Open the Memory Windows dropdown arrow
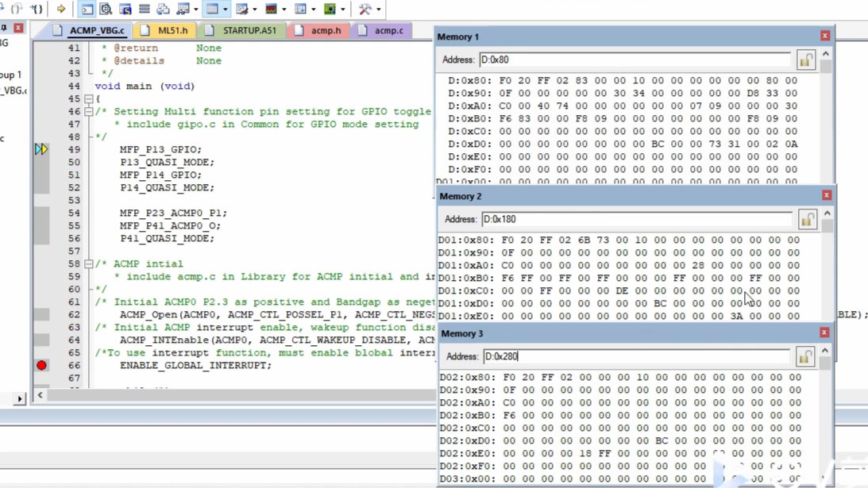 226,10
